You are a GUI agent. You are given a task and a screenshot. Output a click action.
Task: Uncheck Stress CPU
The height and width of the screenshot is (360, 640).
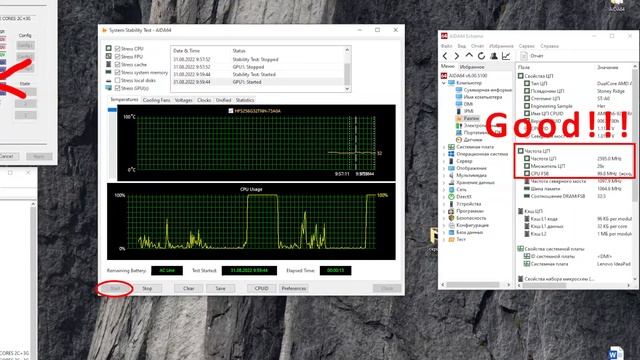[x=118, y=49]
